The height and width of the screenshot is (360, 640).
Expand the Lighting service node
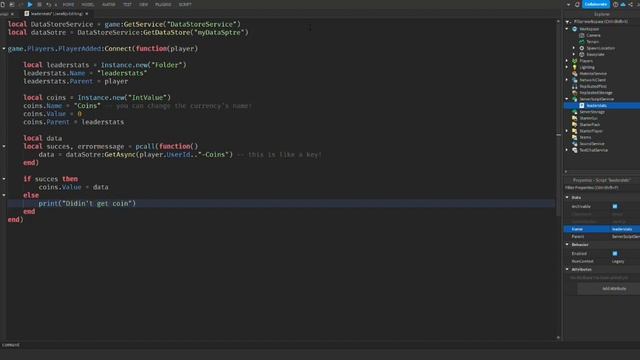click(x=567, y=67)
